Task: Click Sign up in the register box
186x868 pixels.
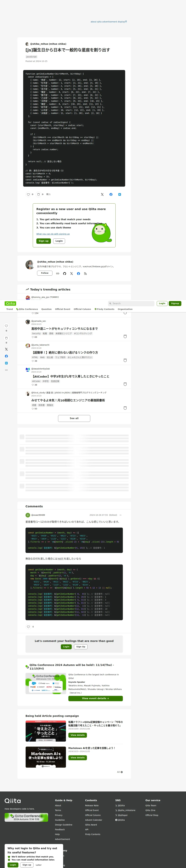Action: [x=44, y=241]
